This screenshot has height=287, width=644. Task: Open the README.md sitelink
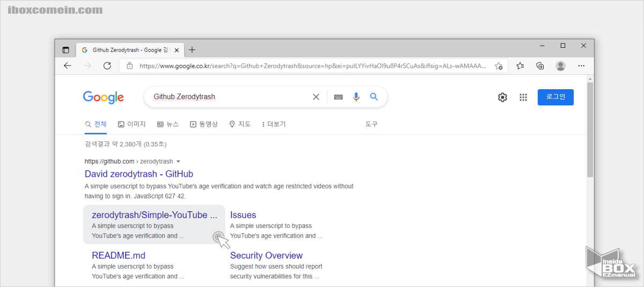pyautogui.click(x=119, y=256)
